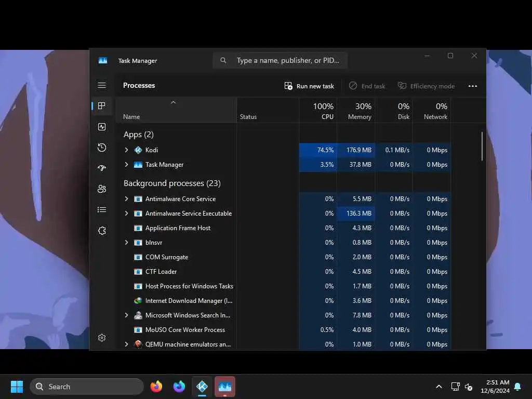Image resolution: width=532 pixels, height=399 pixels.
Task: Open the App history sidebar page
Action: (102, 148)
